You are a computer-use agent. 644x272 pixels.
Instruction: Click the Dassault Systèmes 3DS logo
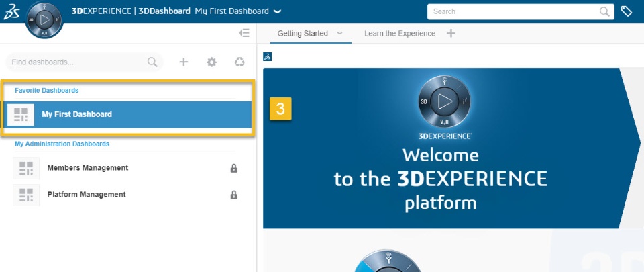tap(10, 11)
